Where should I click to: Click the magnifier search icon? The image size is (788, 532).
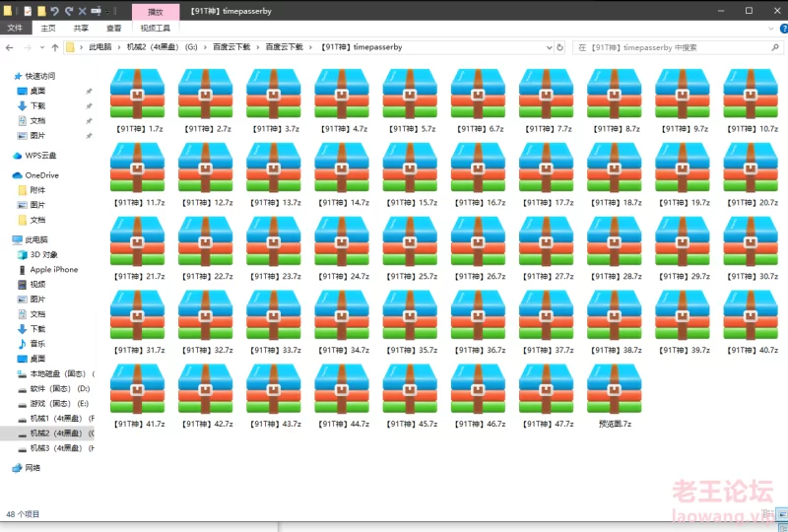[775, 47]
